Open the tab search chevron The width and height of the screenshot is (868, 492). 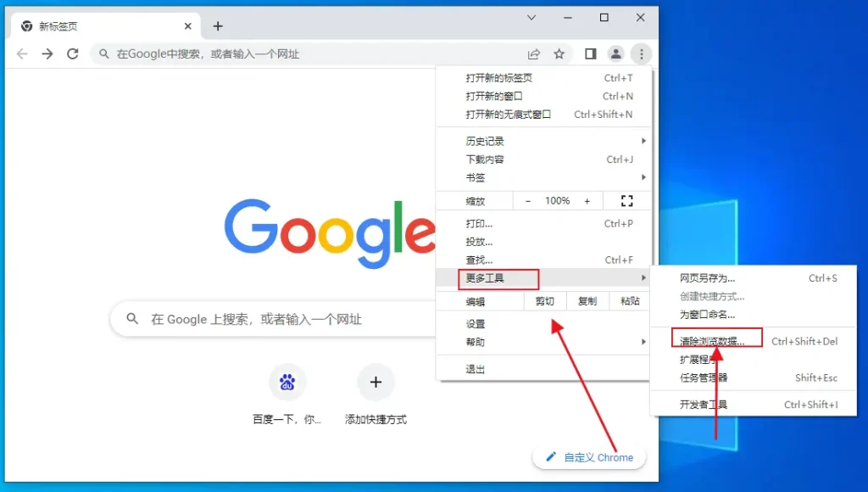tap(531, 18)
